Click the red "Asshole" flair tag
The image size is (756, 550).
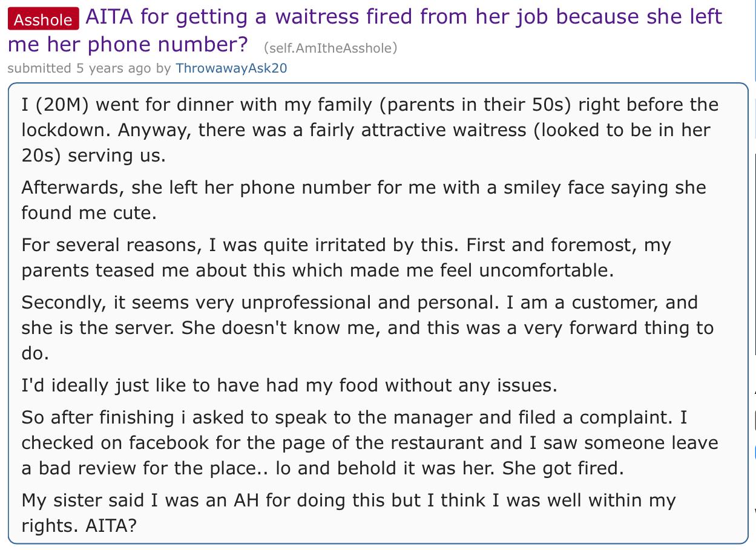43,19
